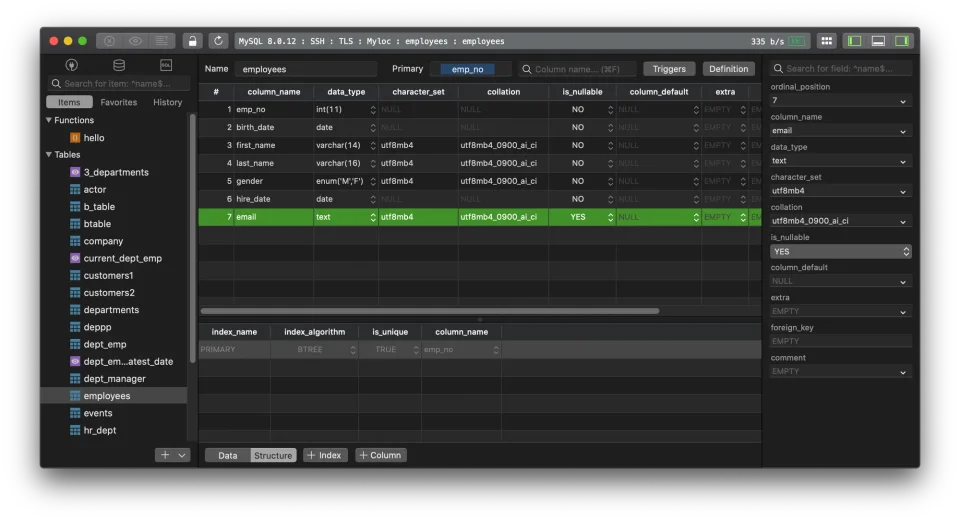Toggle the left sidebar panel icon
Screen dimensions: 960x521
coord(854,41)
